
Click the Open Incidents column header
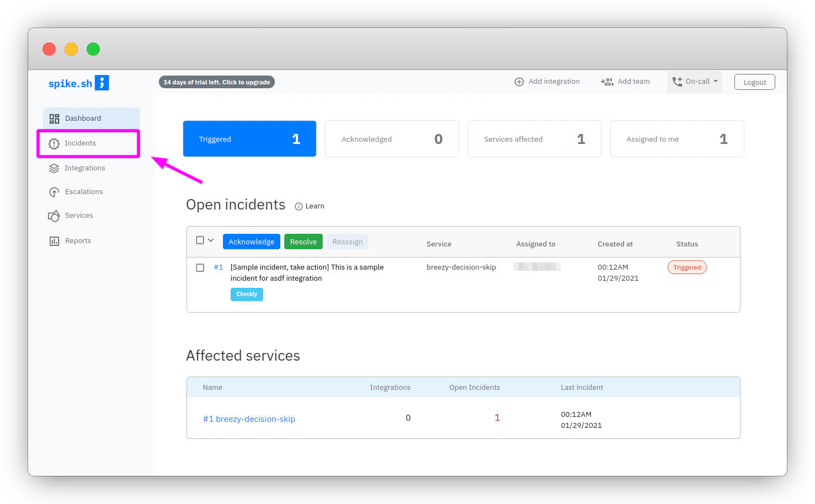(x=475, y=388)
